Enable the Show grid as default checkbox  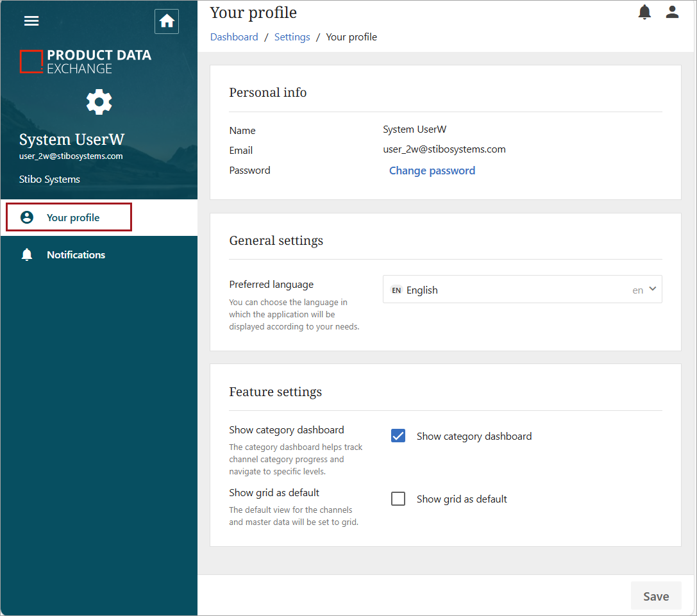398,499
